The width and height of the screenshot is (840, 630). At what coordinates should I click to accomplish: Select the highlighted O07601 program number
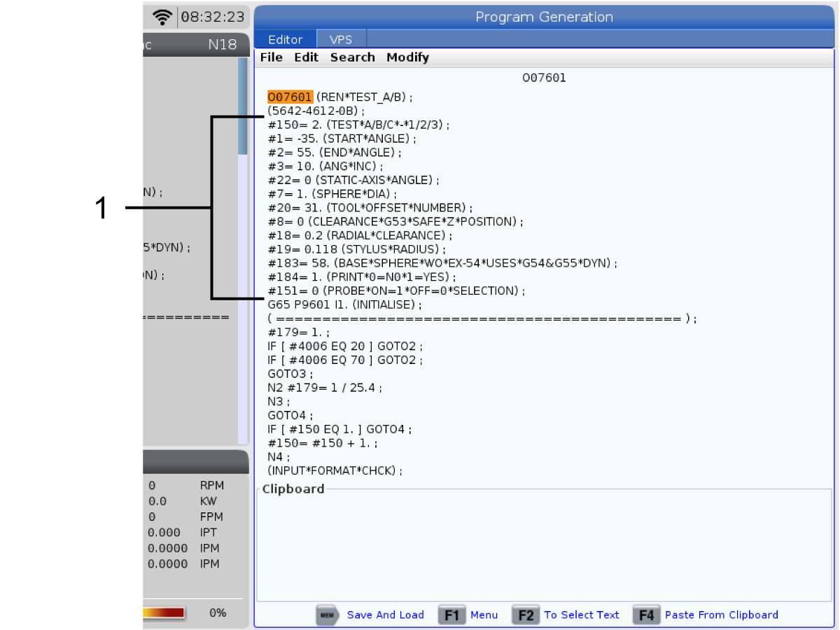click(290, 97)
